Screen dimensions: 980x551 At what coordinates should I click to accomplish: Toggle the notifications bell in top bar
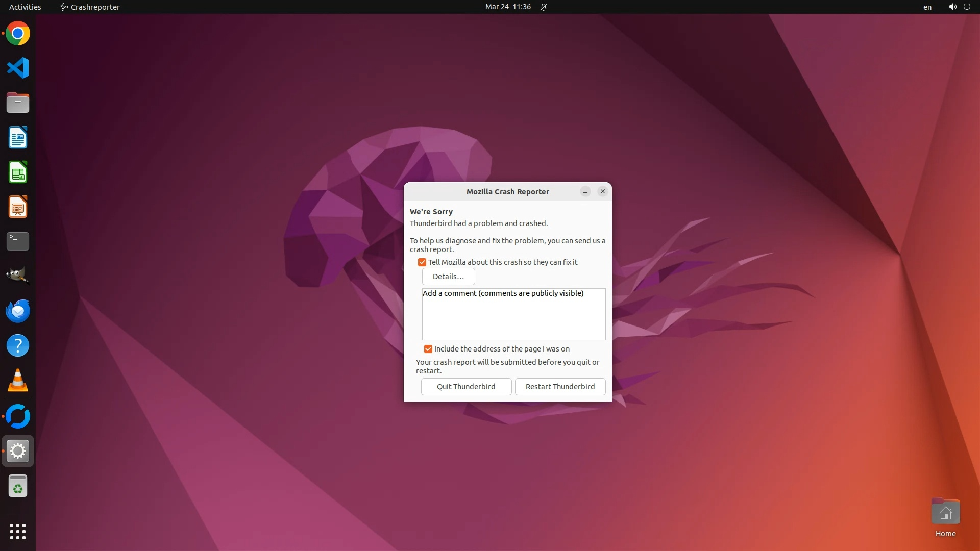click(x=544, y=7)
